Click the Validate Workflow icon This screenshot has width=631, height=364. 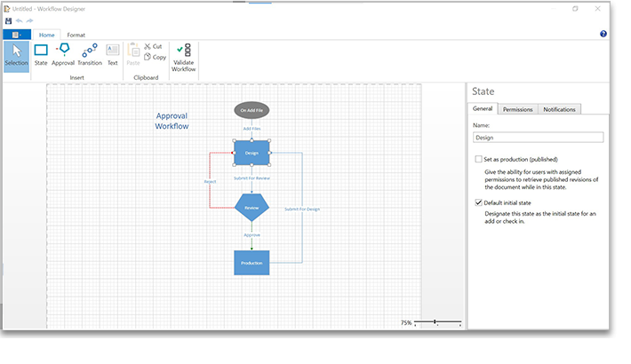click(x=183, y=57)
